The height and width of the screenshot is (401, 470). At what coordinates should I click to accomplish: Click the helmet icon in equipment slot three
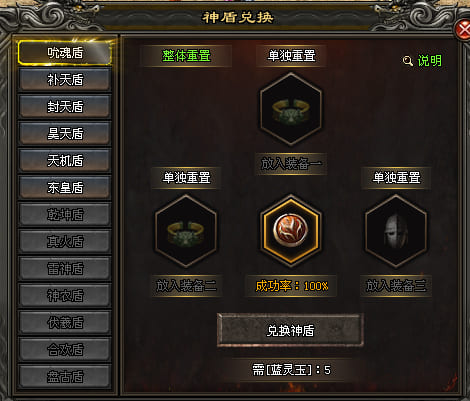pyautogui.click(x=396, y=231)
